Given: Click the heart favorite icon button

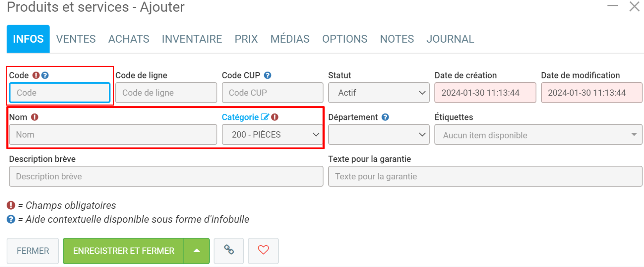Looking at the screenshot, I should (x=263, y=250).
